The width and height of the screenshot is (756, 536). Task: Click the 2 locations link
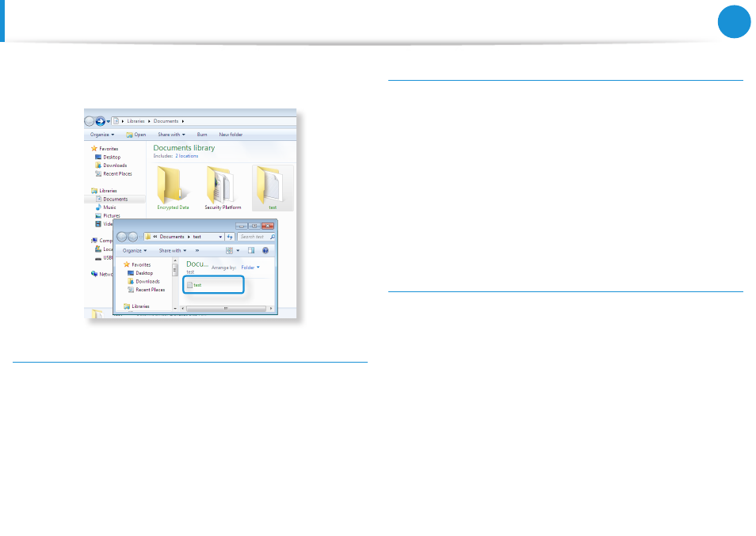[186, 156]
